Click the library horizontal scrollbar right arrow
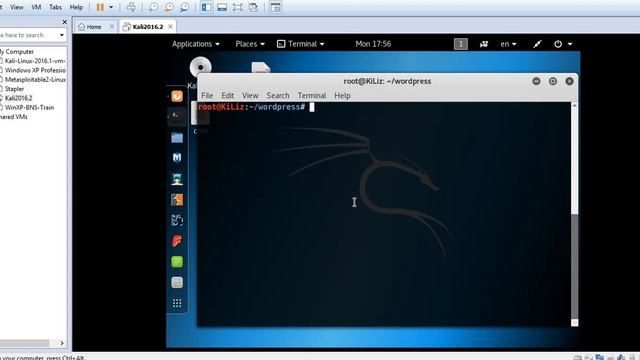 (62, 343)
